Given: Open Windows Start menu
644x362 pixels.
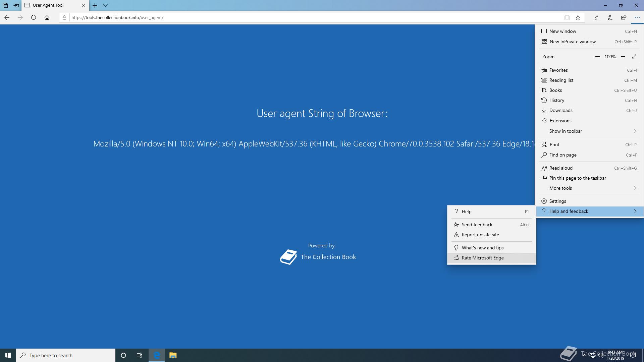Looking at the screenshot, I should point(8,355).
